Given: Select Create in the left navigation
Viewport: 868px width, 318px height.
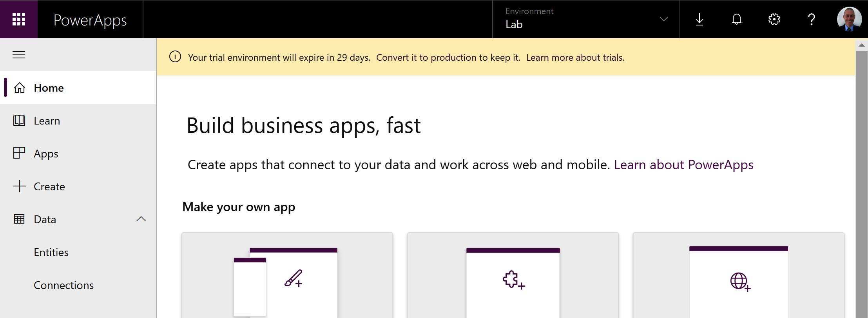Looking at the screenshot, I should 78,186.
